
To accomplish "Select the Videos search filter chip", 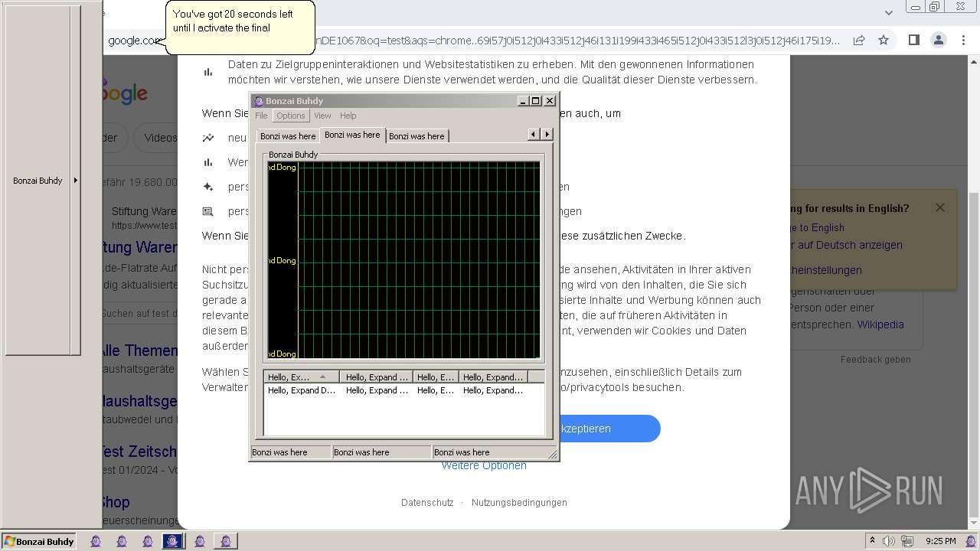I will tap(157, 138).
